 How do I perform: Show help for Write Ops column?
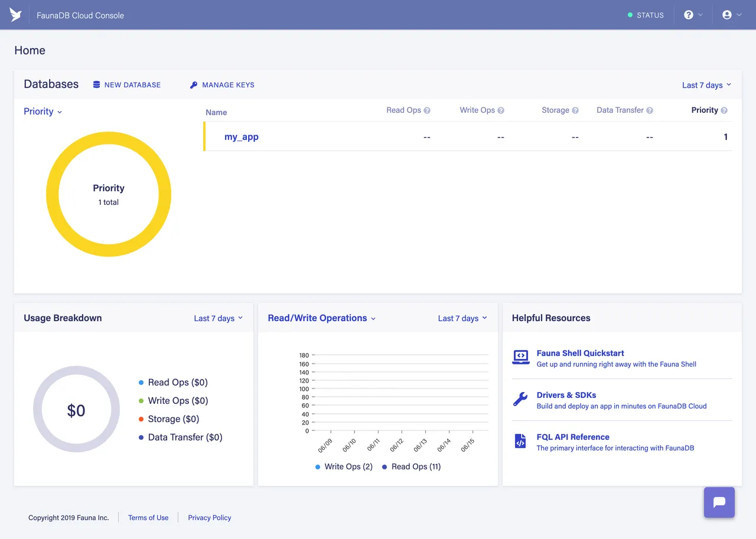pos(501,110)
